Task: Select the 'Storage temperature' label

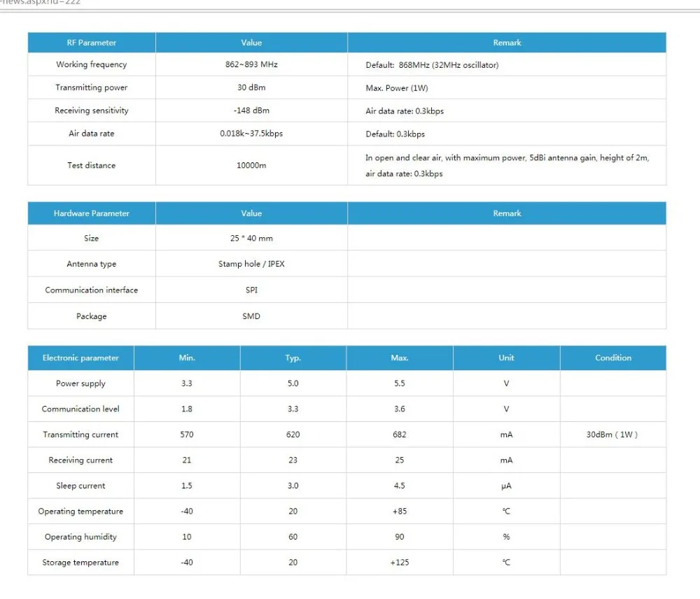Action: tap(80, 563)
